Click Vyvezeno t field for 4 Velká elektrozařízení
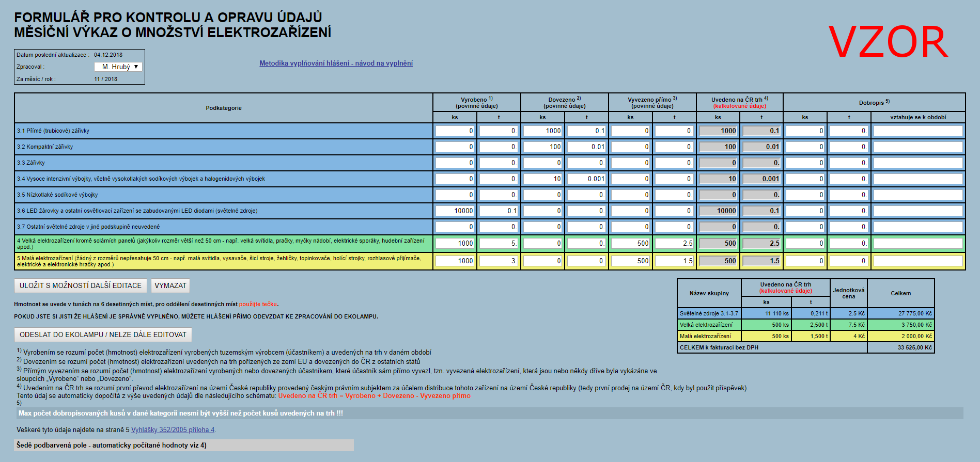 [674, 244]
